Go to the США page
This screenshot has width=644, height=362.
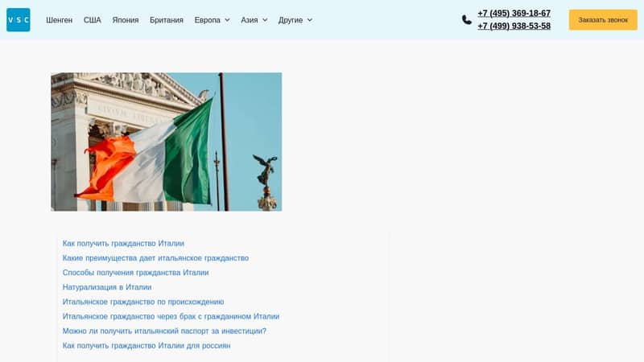[93, 20]
